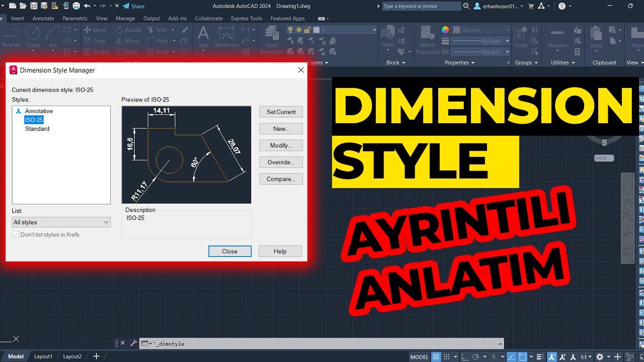Open the layer selection dropdown
The image size is (644, 362).
(x=332, y=30)
